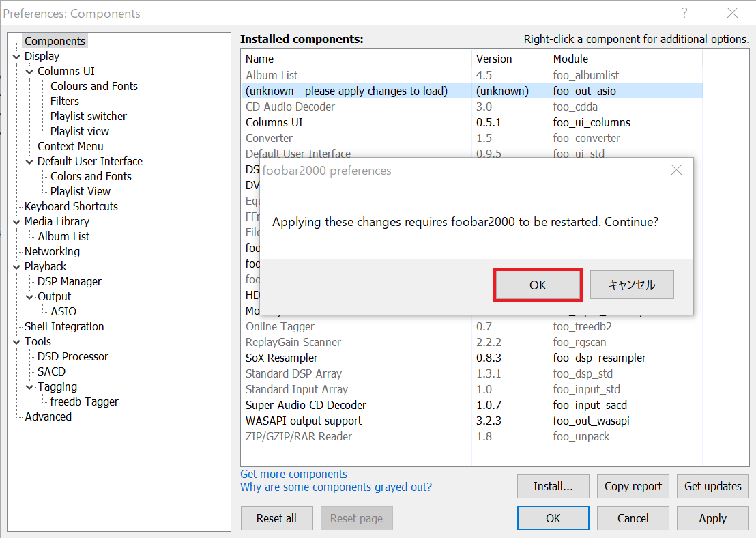This screenshot has height=538, width=756.
Task: Open Keyboard Shortcuts page
Action: click(72, 206)
